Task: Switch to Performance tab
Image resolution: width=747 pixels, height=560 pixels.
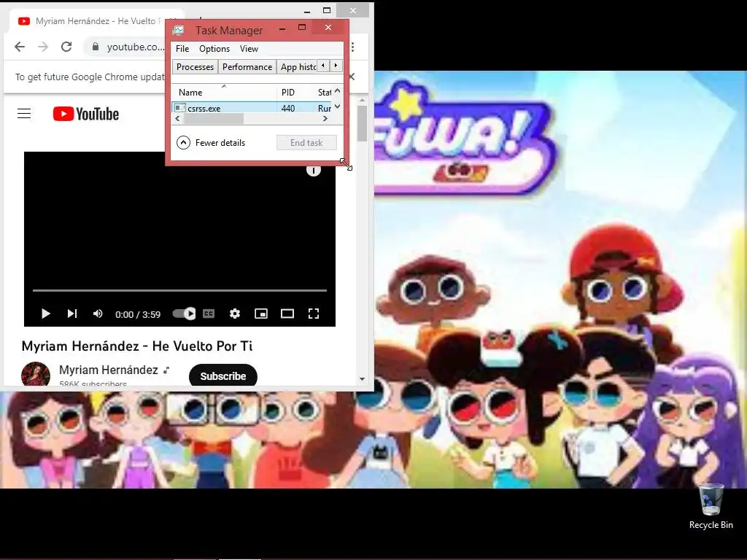Action: (247, 66)
